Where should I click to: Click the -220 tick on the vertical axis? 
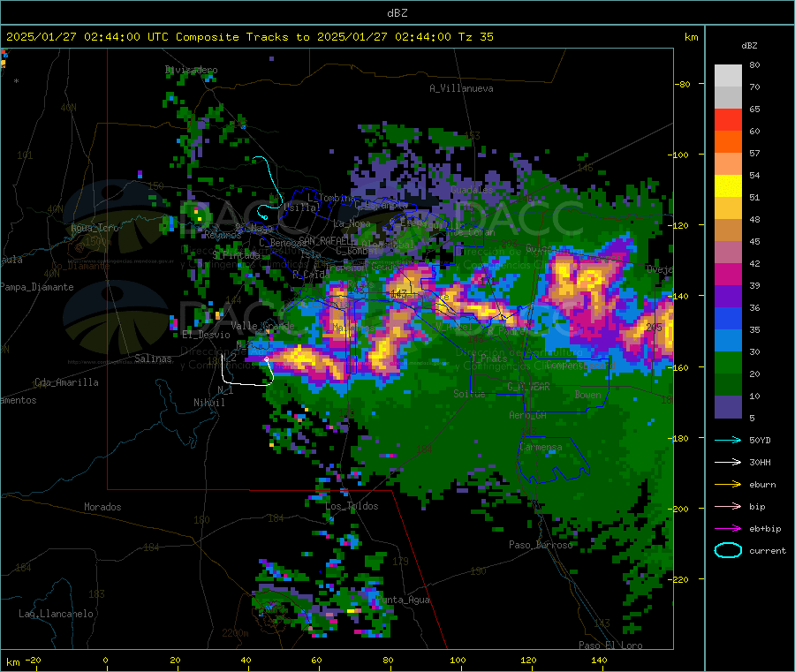pyautogui.click(x=680, y=579)
